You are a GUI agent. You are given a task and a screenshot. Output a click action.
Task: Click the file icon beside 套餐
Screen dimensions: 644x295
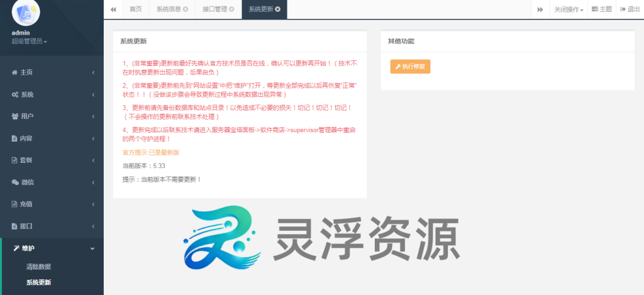[14, 160]
